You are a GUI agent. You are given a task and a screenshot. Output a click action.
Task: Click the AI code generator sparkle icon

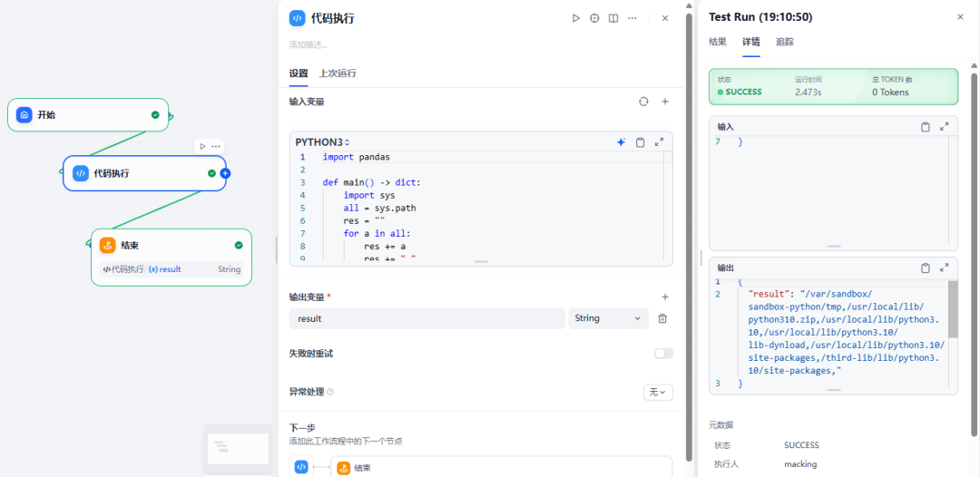coord(621,142)
